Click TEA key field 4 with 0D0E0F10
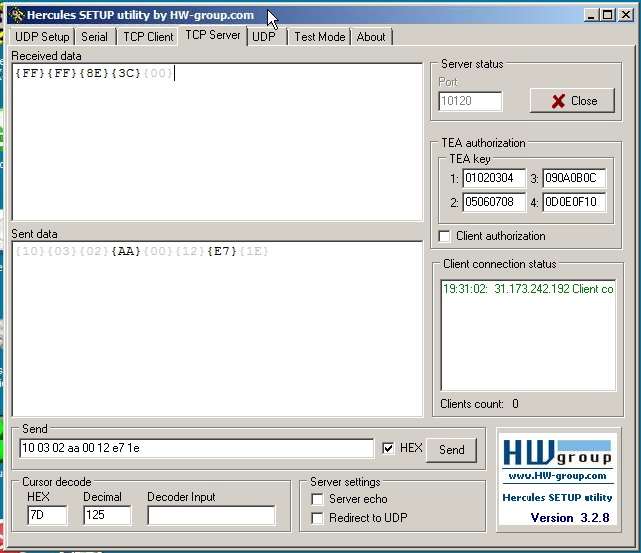 (574, 202)
